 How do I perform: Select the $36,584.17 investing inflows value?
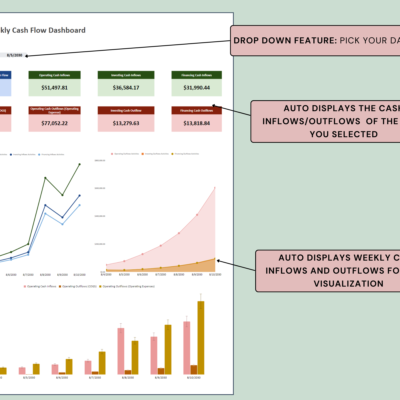(x=126, y=88)
